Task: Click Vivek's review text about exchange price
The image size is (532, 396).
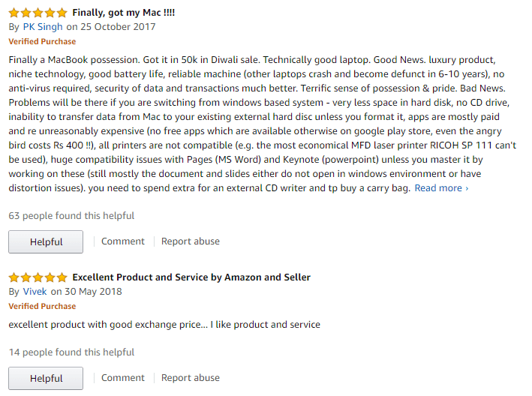Action: pyautogui.click(x=164, y=325)
